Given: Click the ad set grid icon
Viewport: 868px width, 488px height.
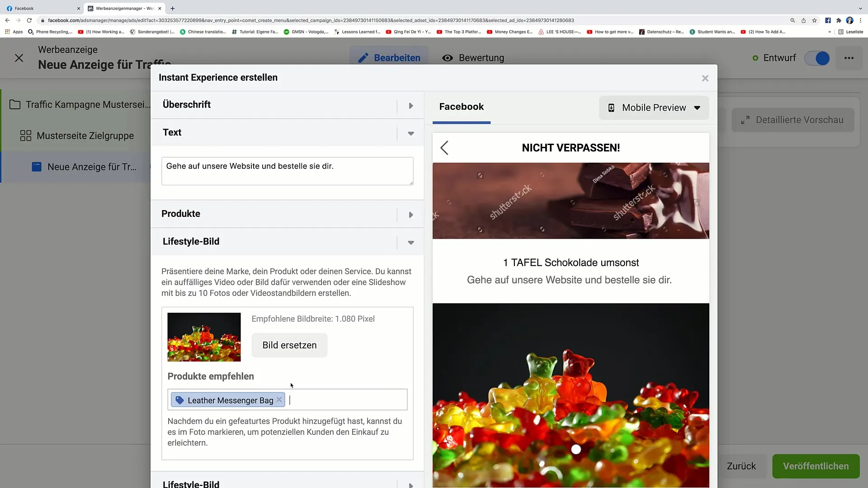Looking at the screenshot, I should [x=26, y=136].
